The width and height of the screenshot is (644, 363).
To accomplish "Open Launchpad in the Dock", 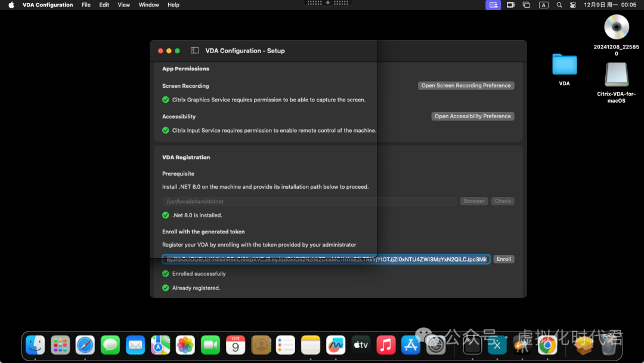I will click(x=60, y=345).
